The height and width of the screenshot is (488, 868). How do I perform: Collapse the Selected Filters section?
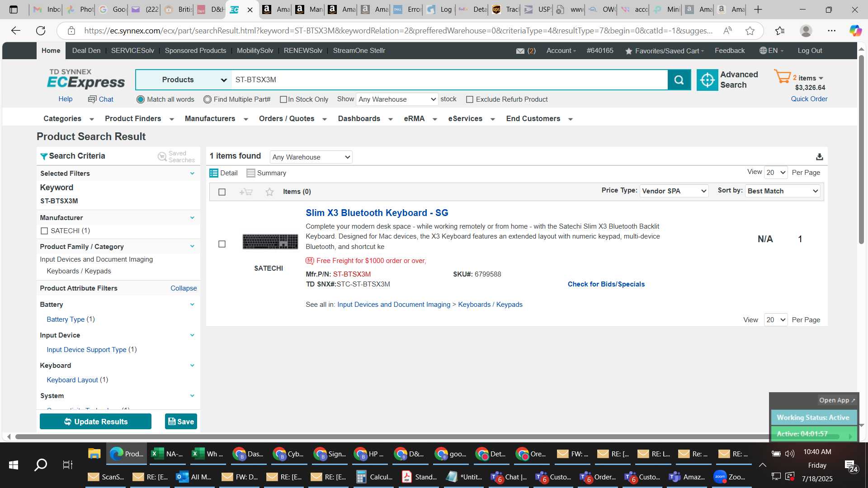coord(192,174)
